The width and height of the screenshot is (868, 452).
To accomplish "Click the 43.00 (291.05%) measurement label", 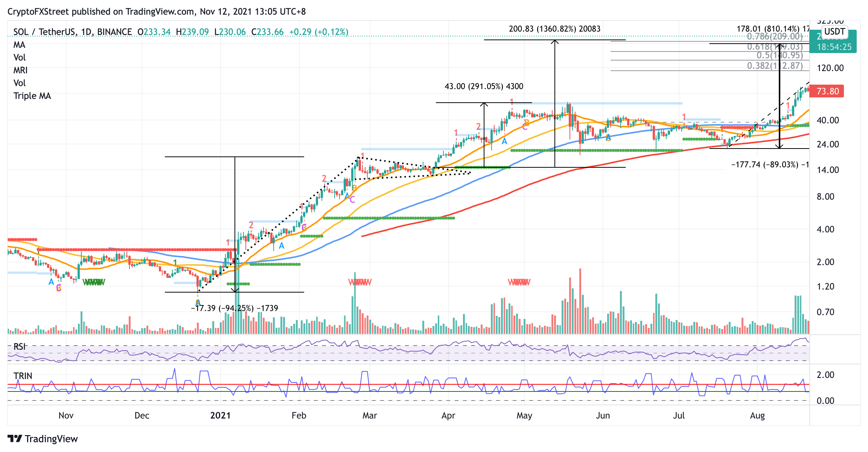I will (484, 86).
